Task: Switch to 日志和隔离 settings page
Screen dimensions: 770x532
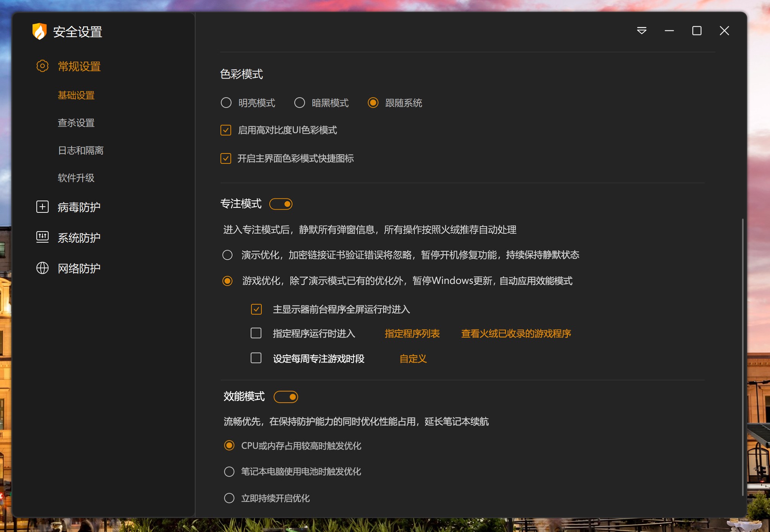Action: click(80, 150)
